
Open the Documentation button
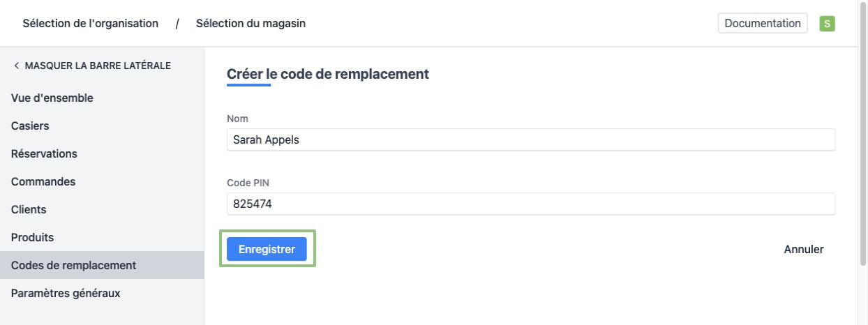coord(763,24)
